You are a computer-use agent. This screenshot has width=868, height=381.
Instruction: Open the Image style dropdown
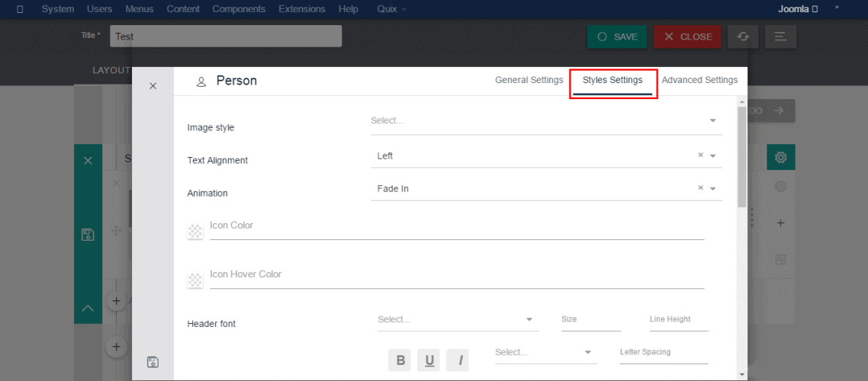[x=545, y=120]
